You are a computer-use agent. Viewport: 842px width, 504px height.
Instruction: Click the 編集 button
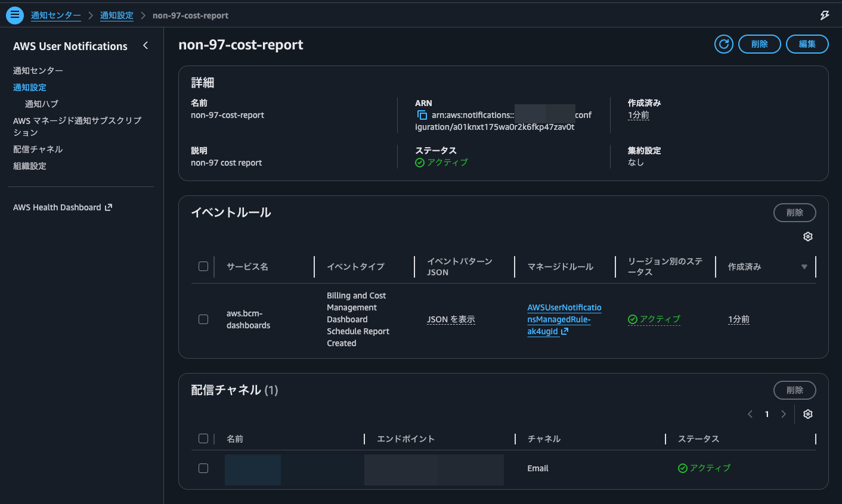tap(807, 44)
